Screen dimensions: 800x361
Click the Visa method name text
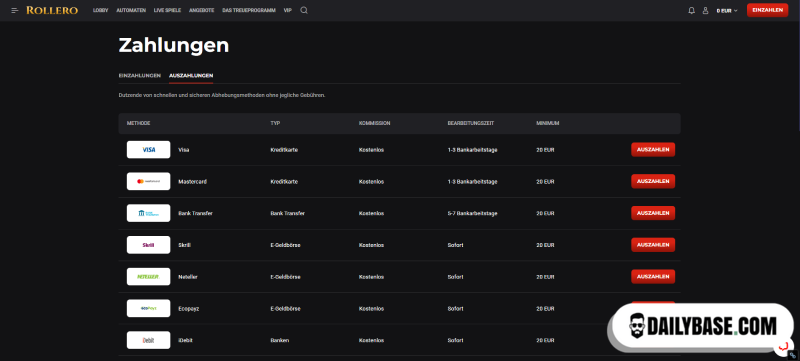click(184, 150)
